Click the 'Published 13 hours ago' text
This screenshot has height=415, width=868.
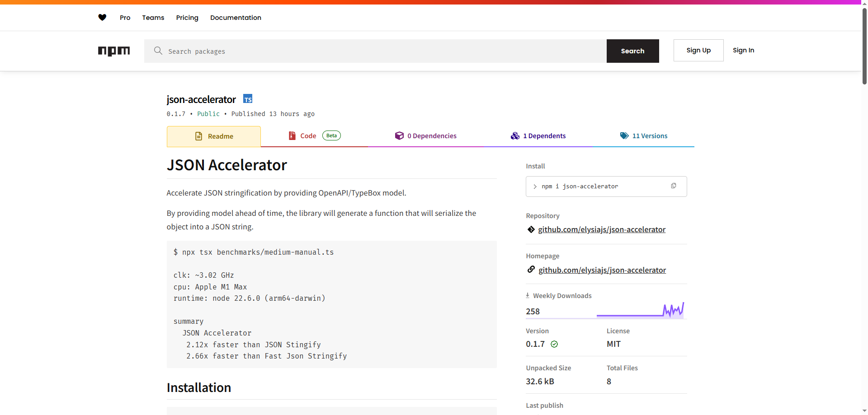point(273,114)
